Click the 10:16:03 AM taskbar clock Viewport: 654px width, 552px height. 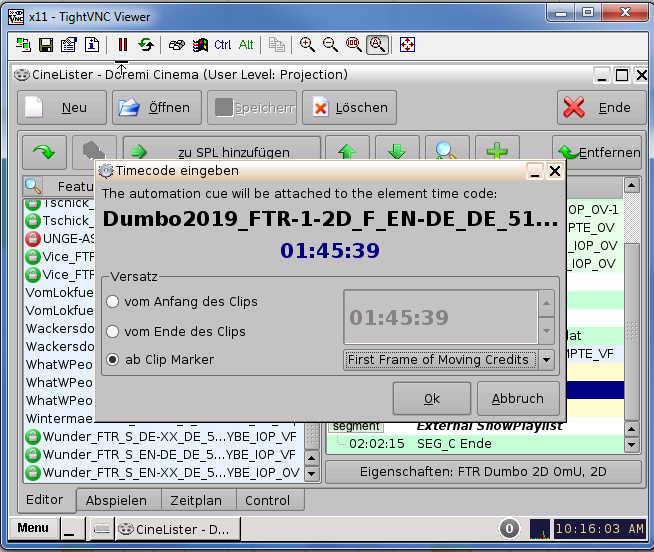click(x=600, y=529)
